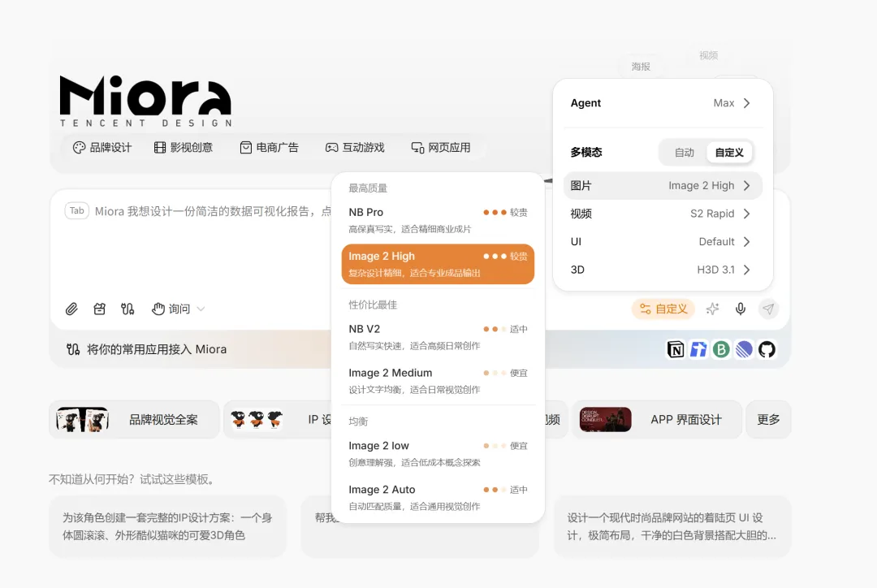The height and width of the screenshot is (588, 877).
Task: Click the purple striped circle integration icon
Action: (x=744, y=350)
